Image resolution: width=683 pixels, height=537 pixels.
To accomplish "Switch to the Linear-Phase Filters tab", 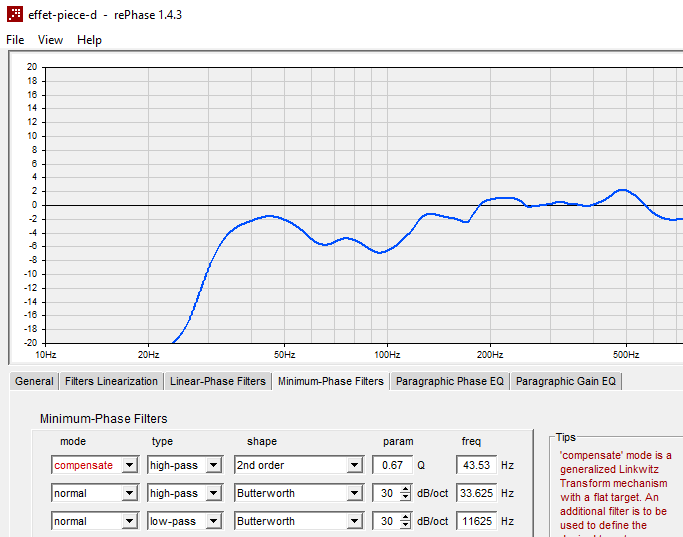I will [217, 381].
